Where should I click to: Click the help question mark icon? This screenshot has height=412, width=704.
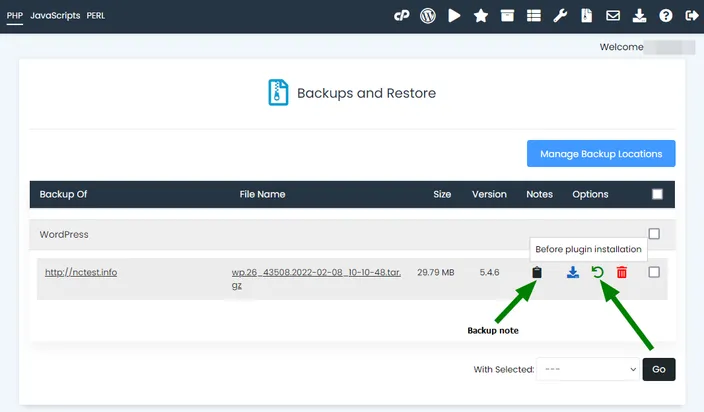click(665, 16)
